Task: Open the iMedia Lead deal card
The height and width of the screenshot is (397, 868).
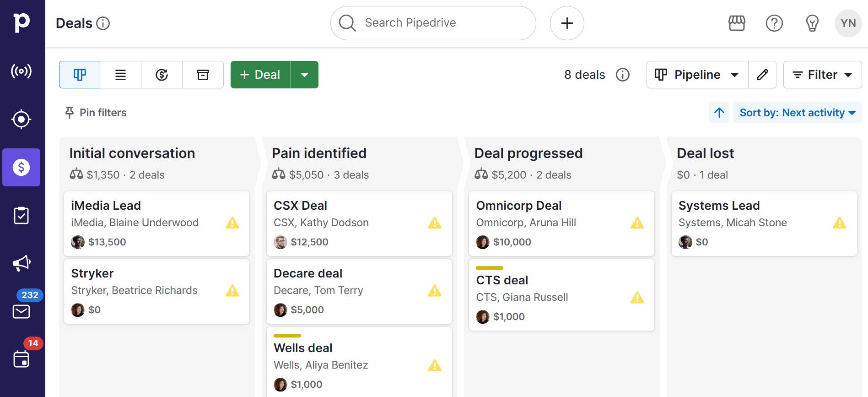Action: 156,223
